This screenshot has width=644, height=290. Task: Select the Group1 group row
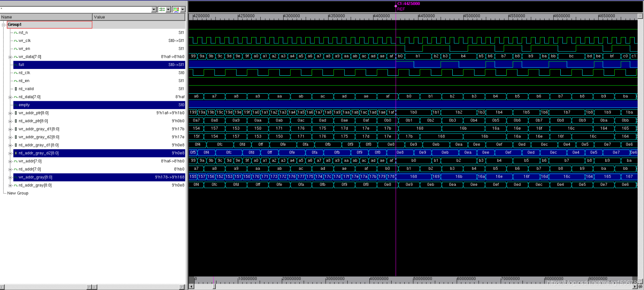pos(49,24)
